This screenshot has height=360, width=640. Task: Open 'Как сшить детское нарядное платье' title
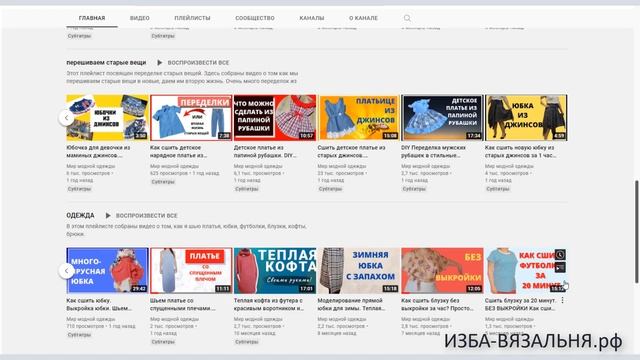(x=178, y=151)
